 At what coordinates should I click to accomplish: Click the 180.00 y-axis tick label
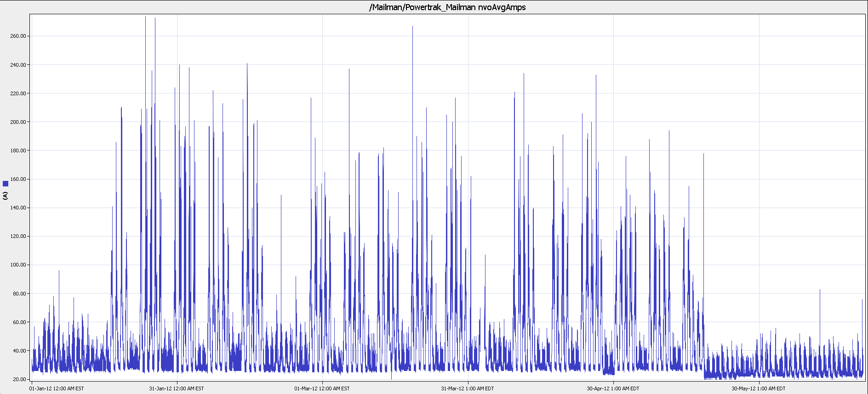click(18, 151)
